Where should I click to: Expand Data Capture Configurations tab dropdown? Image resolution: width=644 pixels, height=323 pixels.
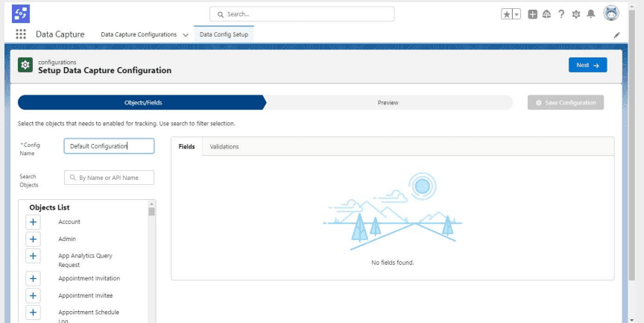pos(186,35)
